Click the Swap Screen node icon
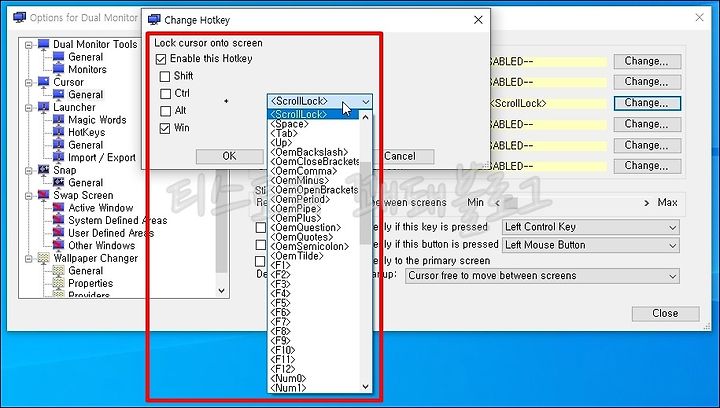The height and width of the screenshot is (408, 720). [x=44, y=195]
